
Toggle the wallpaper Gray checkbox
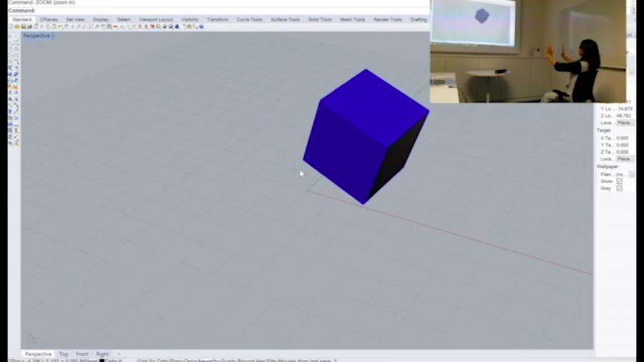[619, 188]
